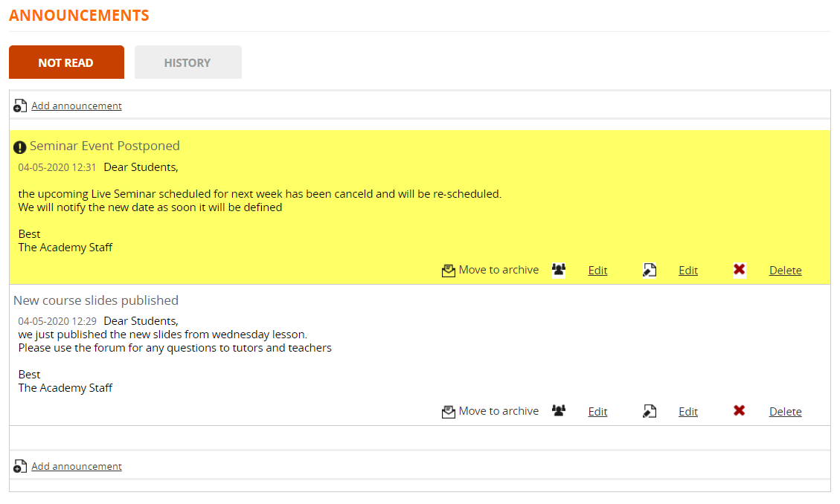This screenshot has width=840, height=504.
Task: Click the add-document icon beside bottom Add announcement
Action: click(x=19, y=466)
